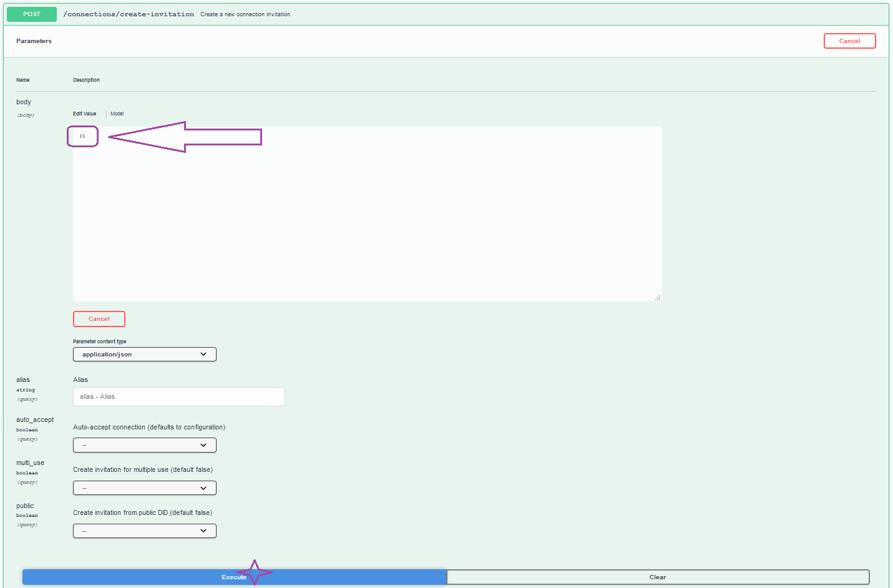This screenshot has width=893, height=588.
Task: Click the multi_use dropdown arrow
Action: coord(203,488)
